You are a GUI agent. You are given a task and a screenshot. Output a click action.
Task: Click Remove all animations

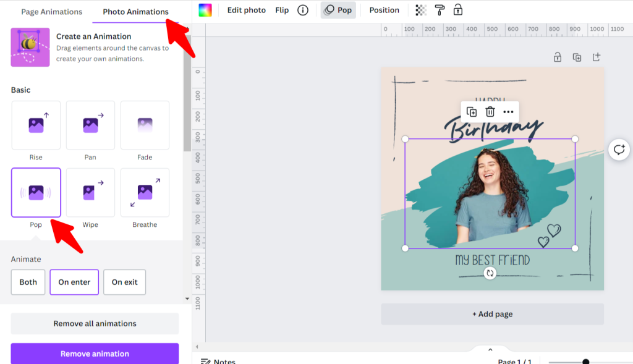click(94, 323)
